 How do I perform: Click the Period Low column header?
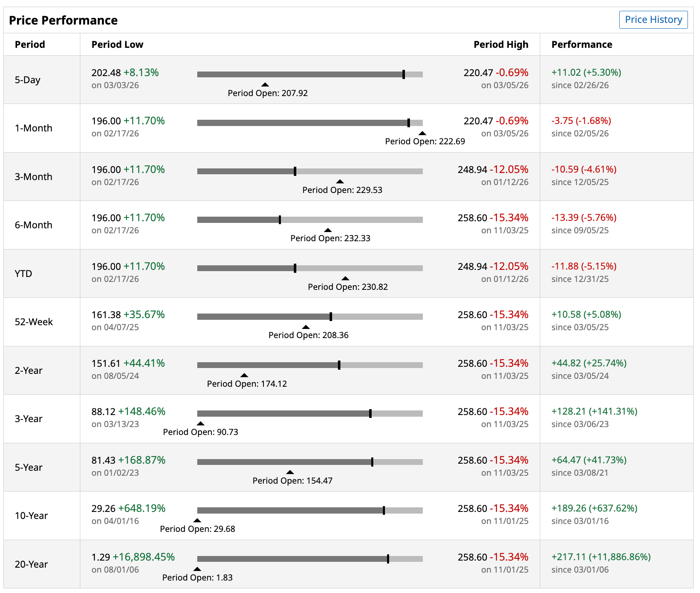(x=117, y=44)
